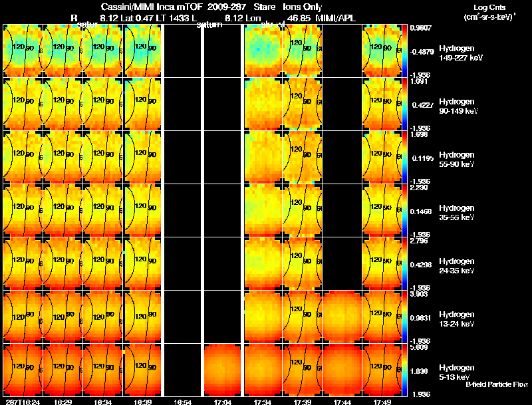
Task: Click the 'Cassini/MIMI Inca mTOF' title text
Action: (152, 7)
